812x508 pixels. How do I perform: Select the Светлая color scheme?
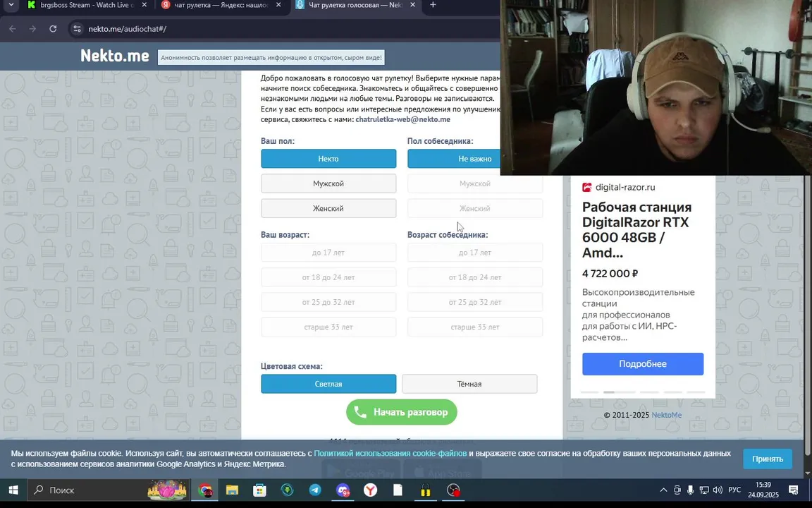328,384
